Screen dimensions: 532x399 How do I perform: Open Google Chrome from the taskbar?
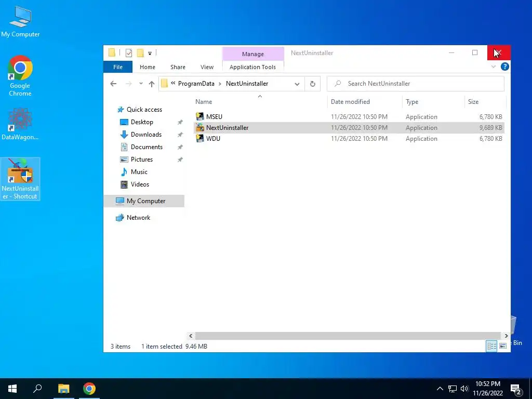(x=89, y=389)
